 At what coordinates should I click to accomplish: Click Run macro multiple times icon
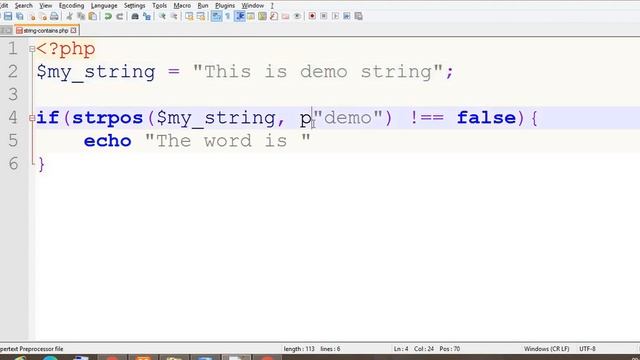(347, 16)
